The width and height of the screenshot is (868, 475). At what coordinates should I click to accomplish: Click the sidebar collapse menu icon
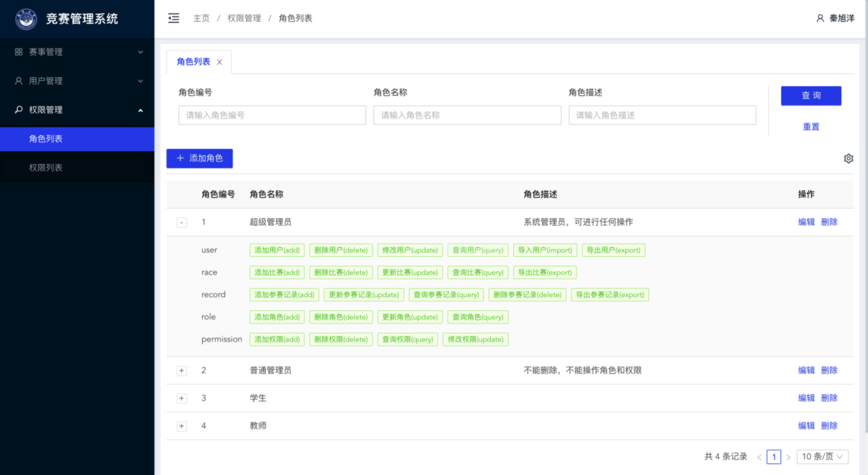click(174, 18)
